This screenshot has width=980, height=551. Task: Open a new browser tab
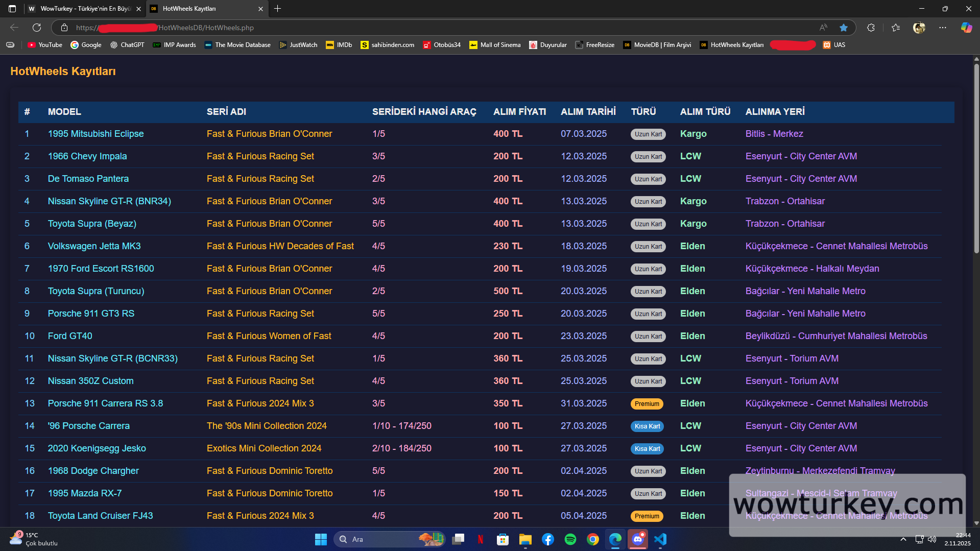[277, 9]
